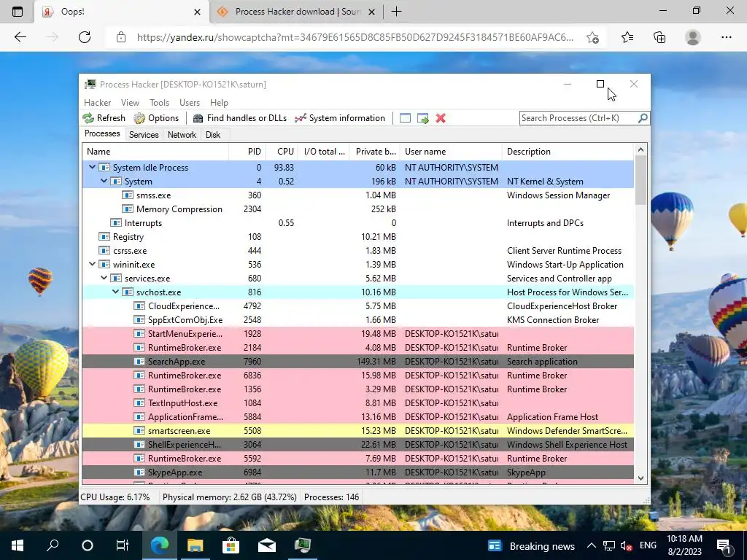Sort processes by PID column header

click(x=247, y=152)
